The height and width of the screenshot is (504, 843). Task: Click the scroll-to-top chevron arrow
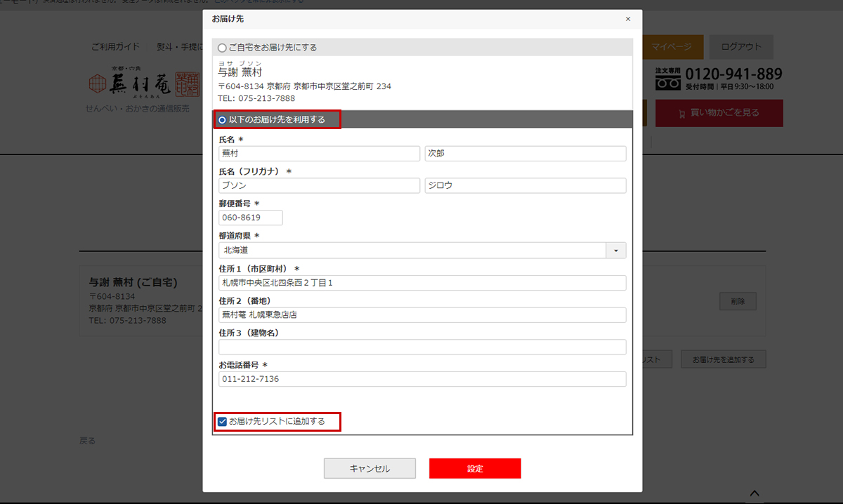754,493
